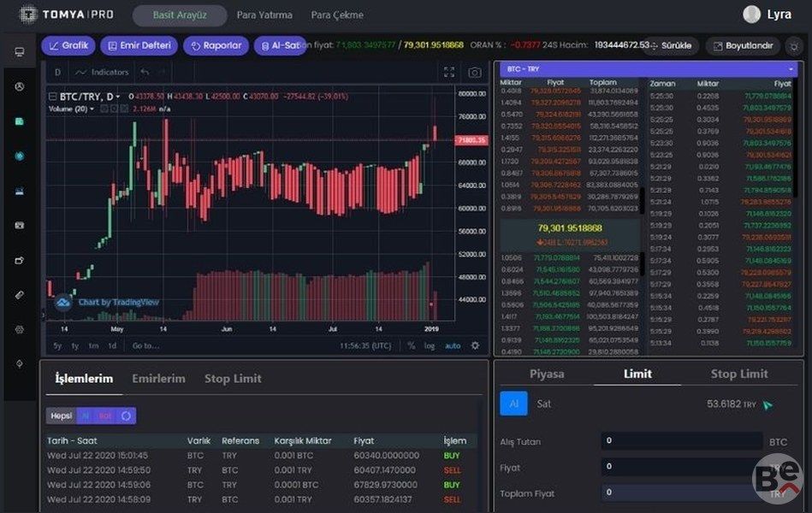
Task: Select the Piyasa order type tab
Action: pos(547,374)
